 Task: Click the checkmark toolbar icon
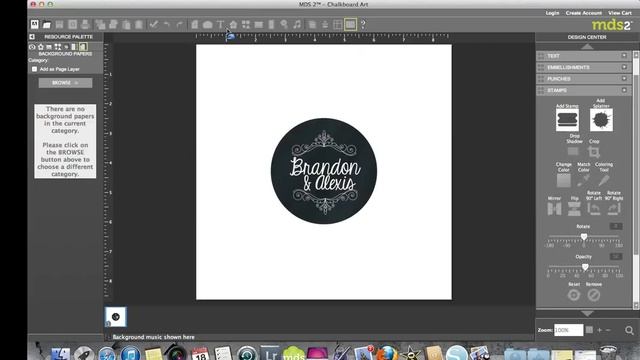point(153,24)
